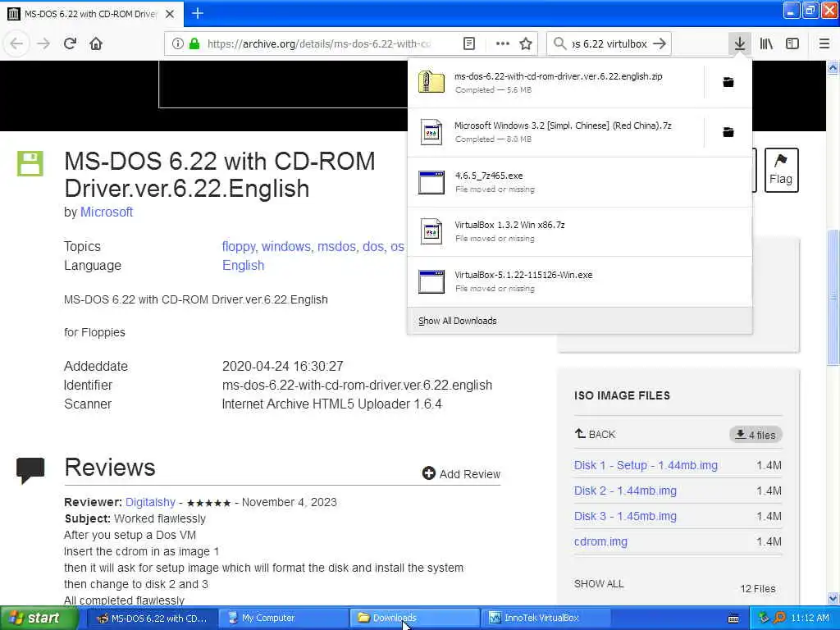Show site information icon in address bar
Viewport: 840px width, 630px height.
click(178, 43)
